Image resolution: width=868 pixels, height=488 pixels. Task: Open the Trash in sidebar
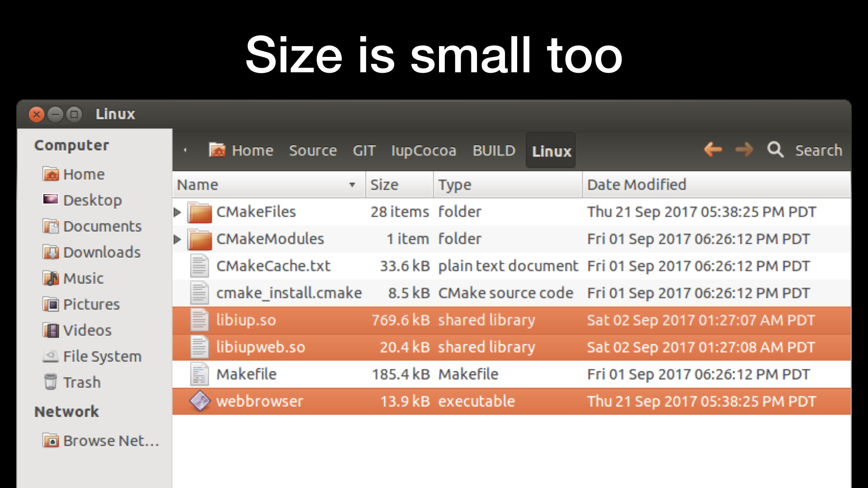81,382
